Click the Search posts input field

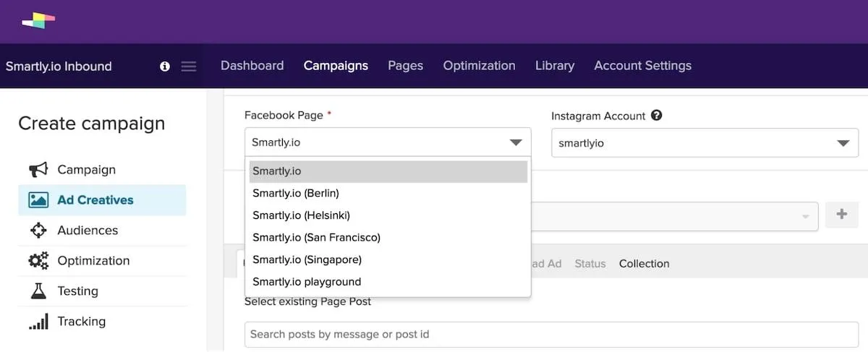pyautogui.click(x=551, y=335)
